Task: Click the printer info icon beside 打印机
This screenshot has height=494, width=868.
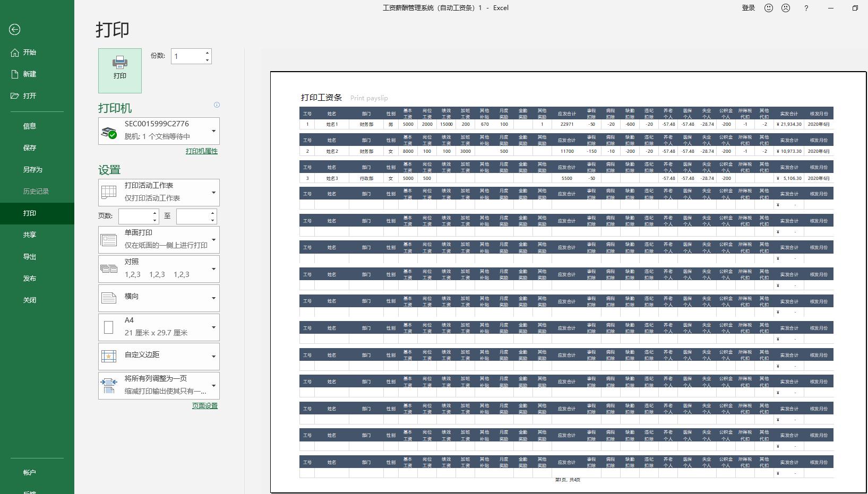Action: [x=216, y=105]
